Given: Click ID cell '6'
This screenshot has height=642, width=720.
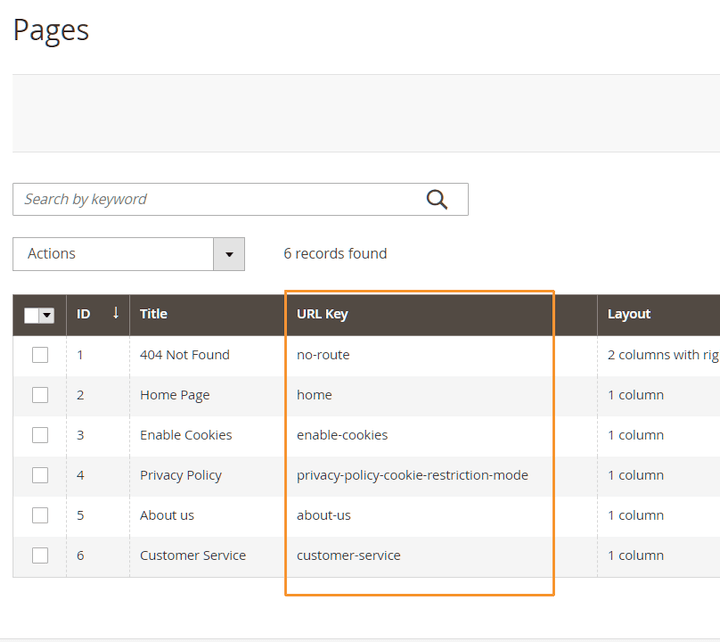Looking at the screenshot, I should point(80,556).
